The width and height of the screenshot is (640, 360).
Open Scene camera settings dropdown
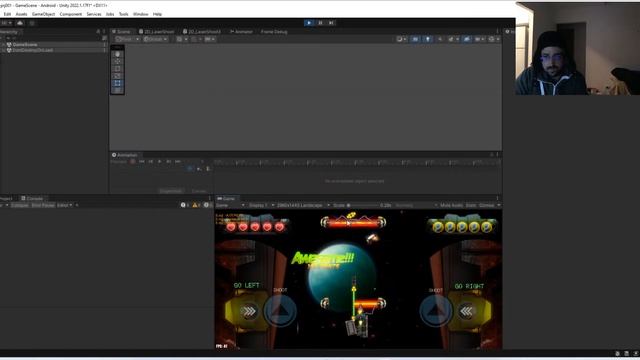(x=480, y=39)
